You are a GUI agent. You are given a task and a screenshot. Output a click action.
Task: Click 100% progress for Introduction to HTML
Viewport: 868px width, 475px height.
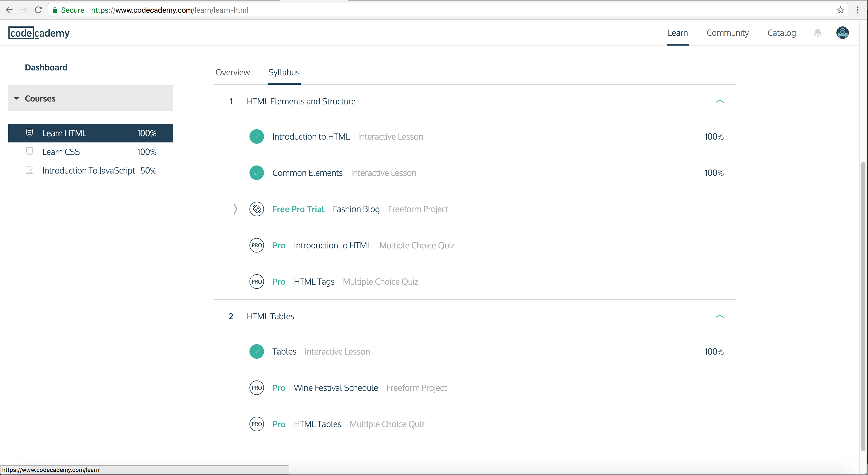pyautogui.click(x=714, y=136)
